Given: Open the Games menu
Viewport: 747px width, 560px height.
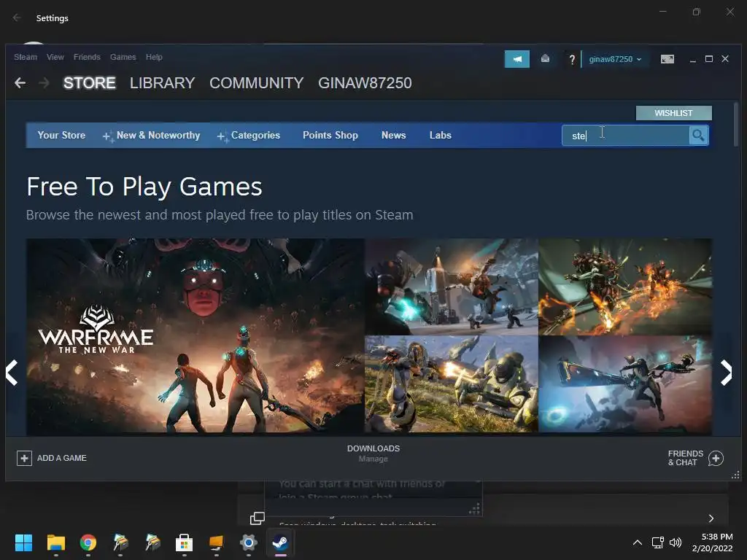Looking at the screenshot, I should (123, 57).
